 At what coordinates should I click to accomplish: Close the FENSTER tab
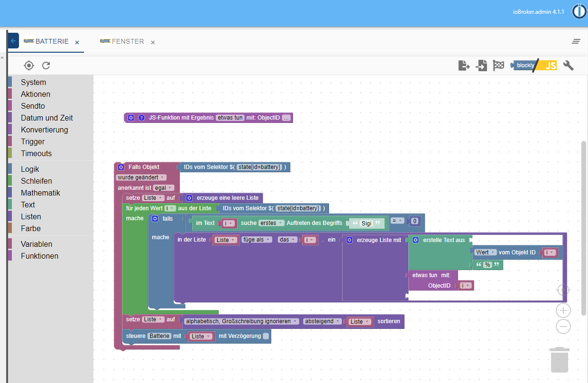(x=153, y=42)
